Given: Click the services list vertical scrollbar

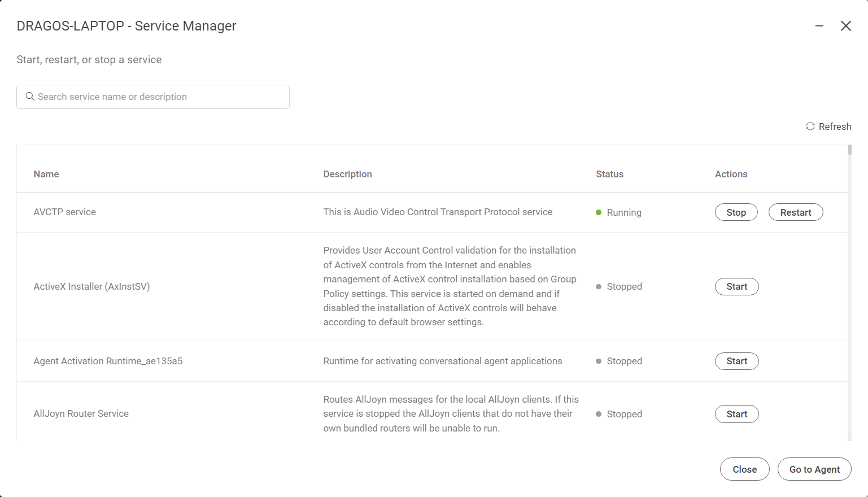Looking at the screenshot, I should point(850,293).
